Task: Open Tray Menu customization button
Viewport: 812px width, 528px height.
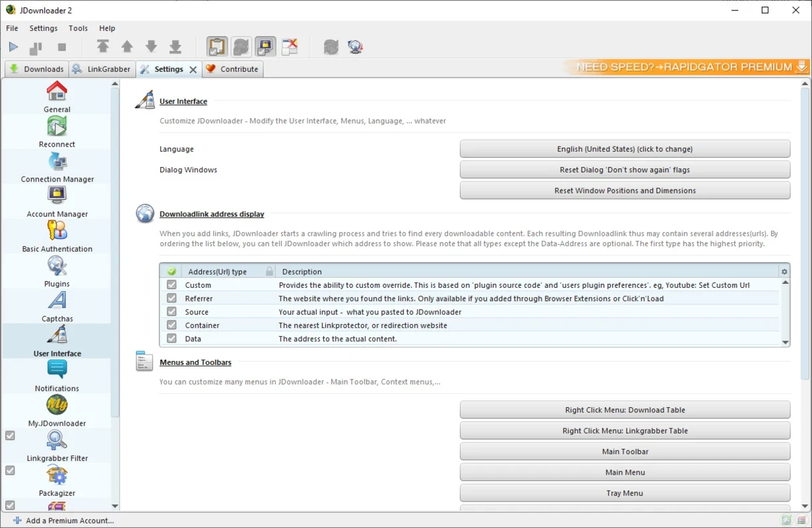Action: pyautogui.click(x=625, y=493)
